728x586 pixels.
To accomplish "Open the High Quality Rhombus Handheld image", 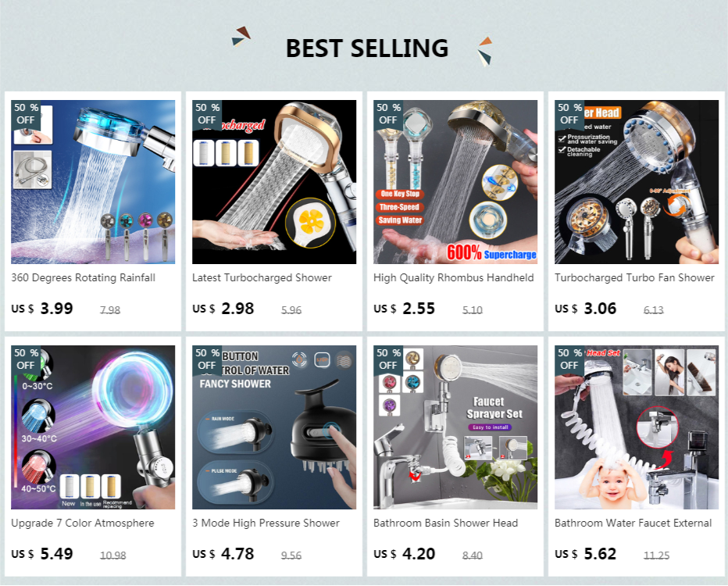I will click(x=455, y=182).
